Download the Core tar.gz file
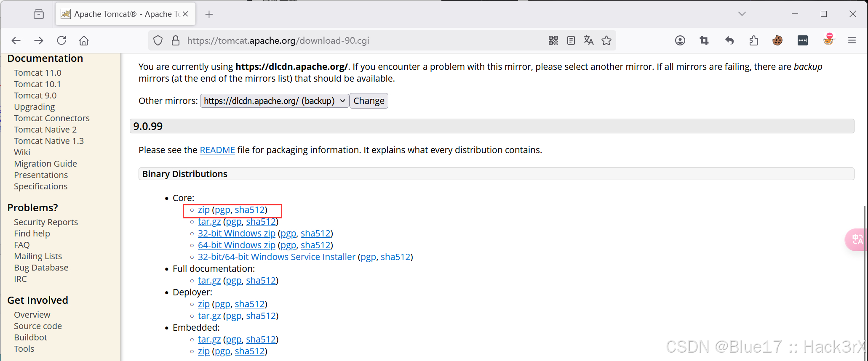 [x=209, y=222]
